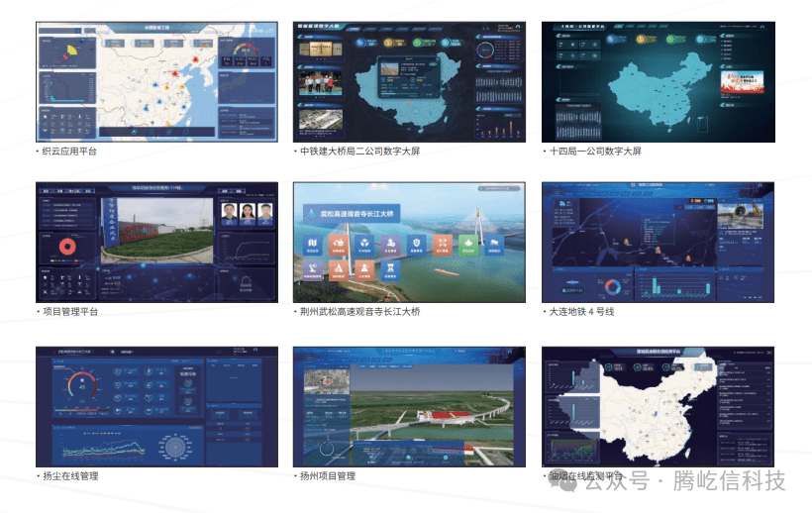Image resolution: width=812 pixels, height=513 pixels.
Task: Open the 扬州项目管理 3D bridge thumbnail
Action: pos(409,406)
